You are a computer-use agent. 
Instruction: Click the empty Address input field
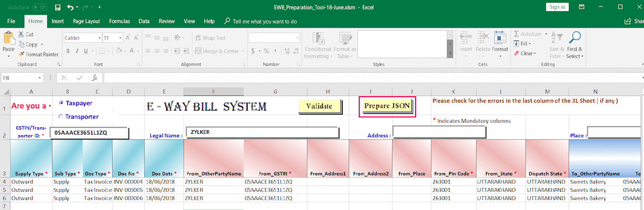coord(439,131)
